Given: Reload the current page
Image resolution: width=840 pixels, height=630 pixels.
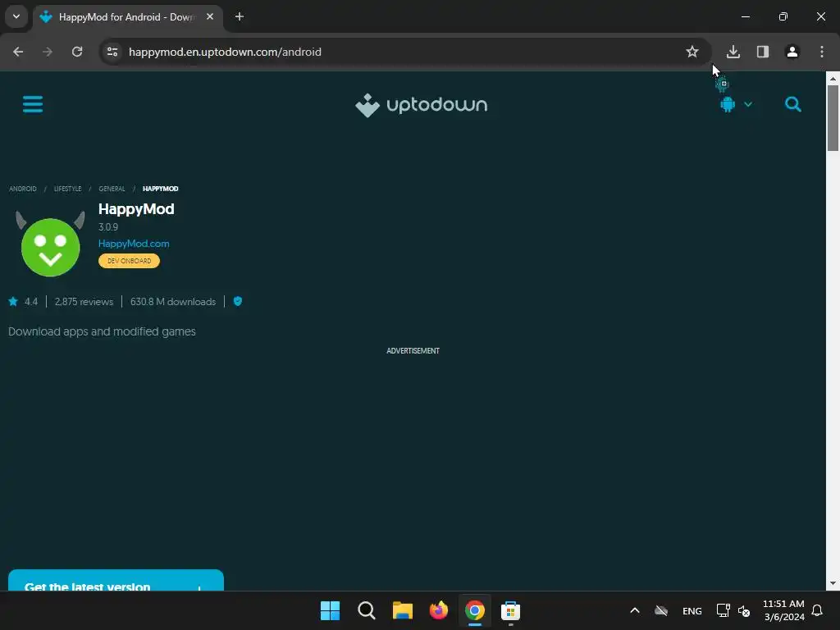Looking at the screenshot, I should pos(77,52).
